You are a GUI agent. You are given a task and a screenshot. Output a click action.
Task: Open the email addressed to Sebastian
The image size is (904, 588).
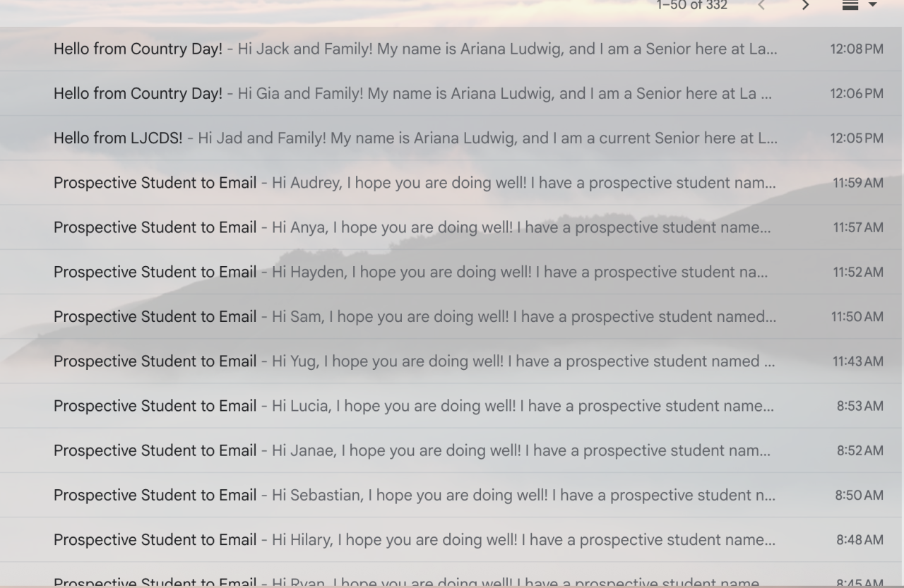[x=415, y=495]
